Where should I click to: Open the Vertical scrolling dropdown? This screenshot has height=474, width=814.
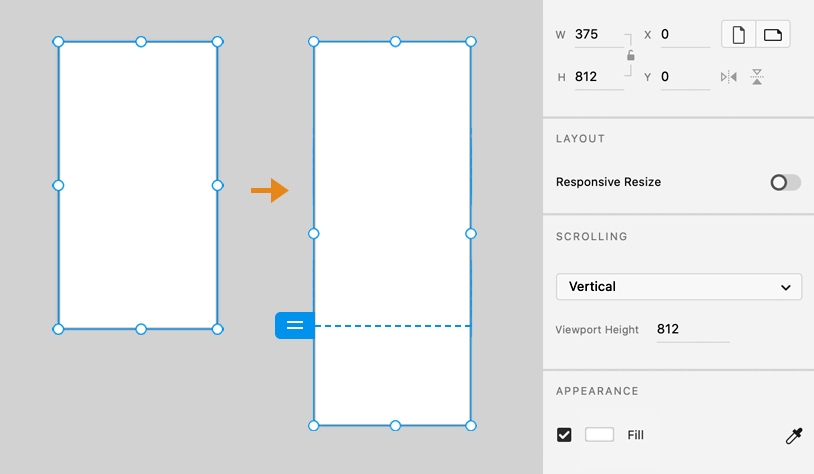point(679,287)
